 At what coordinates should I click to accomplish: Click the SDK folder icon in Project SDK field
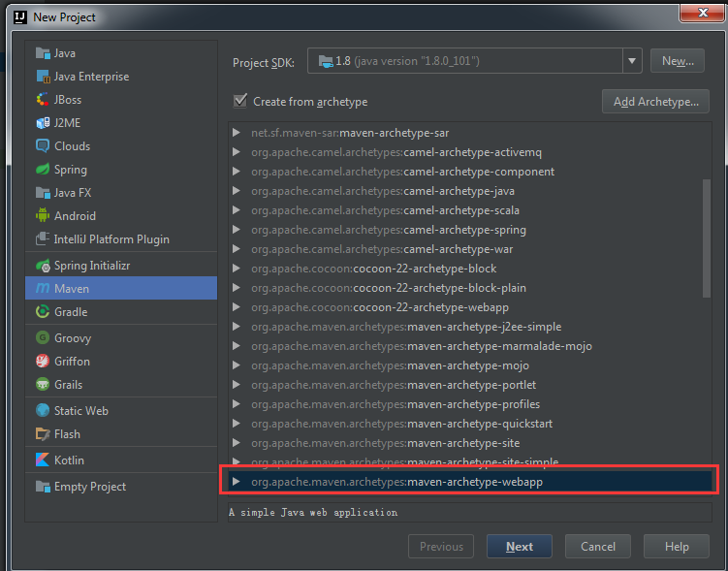click(x=326, y=61)
